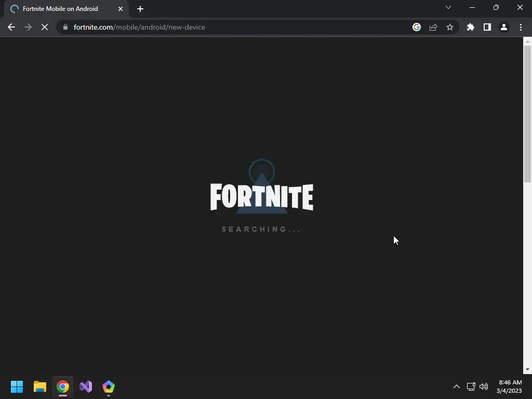Viewport: 532px width, 399px height.
Task: View site security lock info
Action: 65,27
